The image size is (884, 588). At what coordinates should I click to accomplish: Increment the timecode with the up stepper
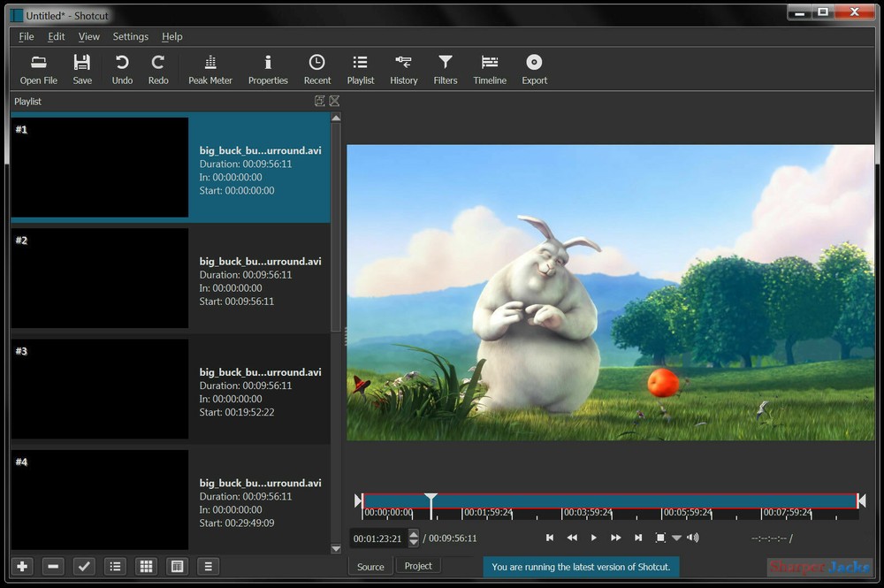pos(414,533)
